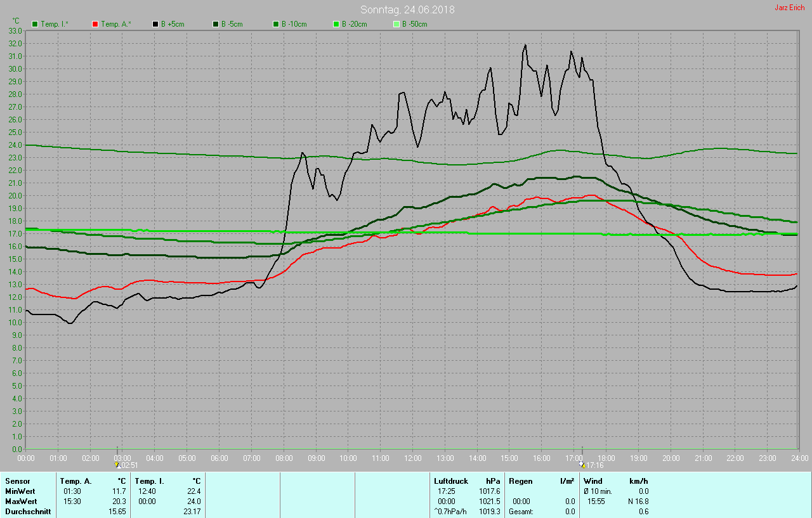The width and height of the screenshot is (812, 518).
Task: Click the Wind header in stats panel
Action: point(593,481)
